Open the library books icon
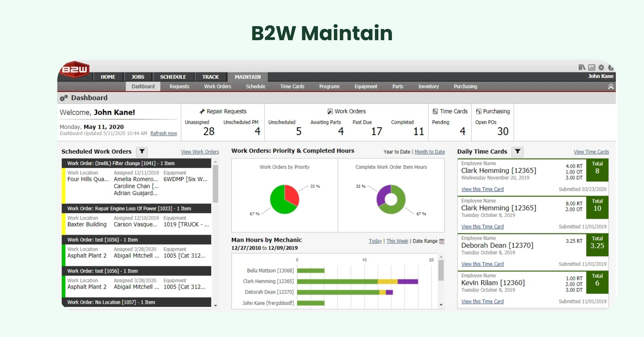 tap(582, 67)
